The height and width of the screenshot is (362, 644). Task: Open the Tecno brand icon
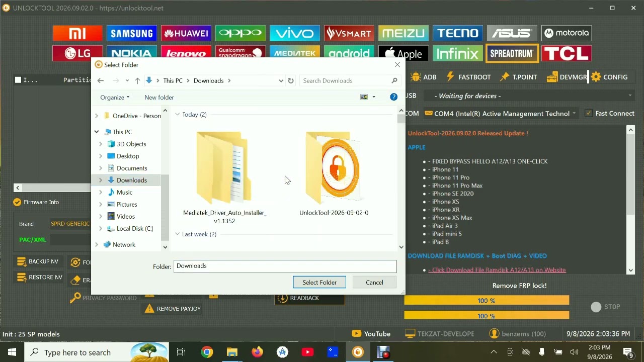pyautogui.click(x=458, y=33)
